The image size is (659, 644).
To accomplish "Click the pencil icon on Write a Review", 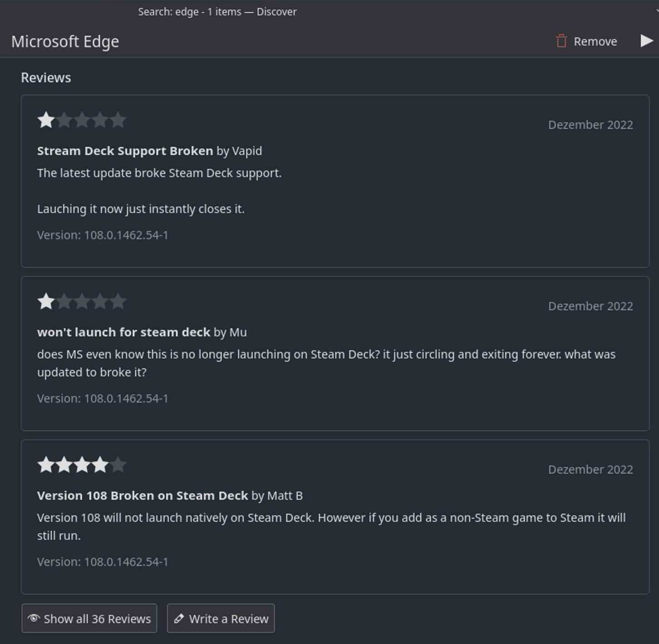I will [178, 618].
